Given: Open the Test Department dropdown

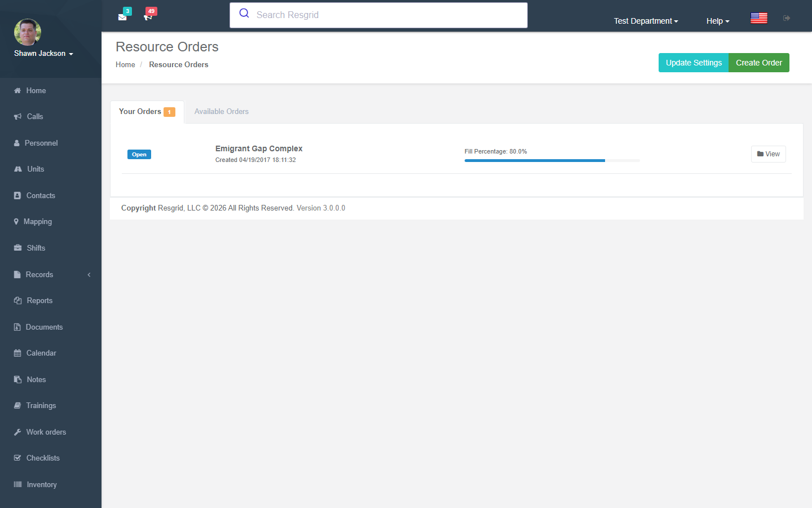Looking at the screenshot, I should (646, 21).
